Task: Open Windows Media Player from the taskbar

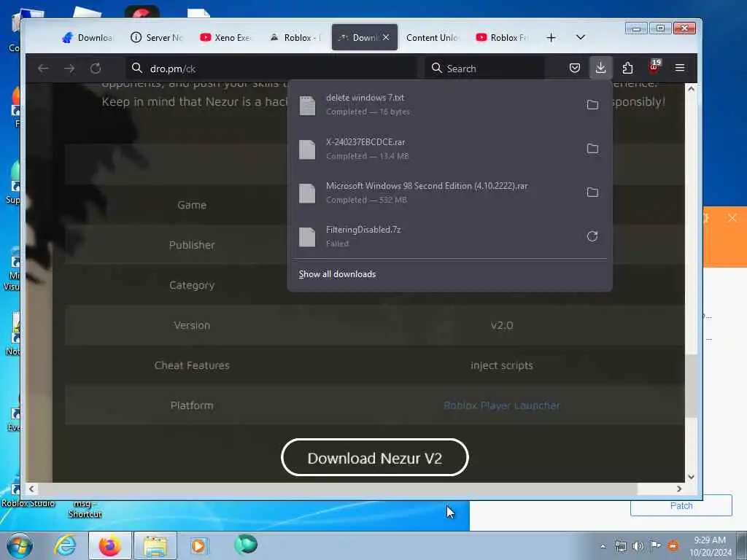Action: coord(198,545)
